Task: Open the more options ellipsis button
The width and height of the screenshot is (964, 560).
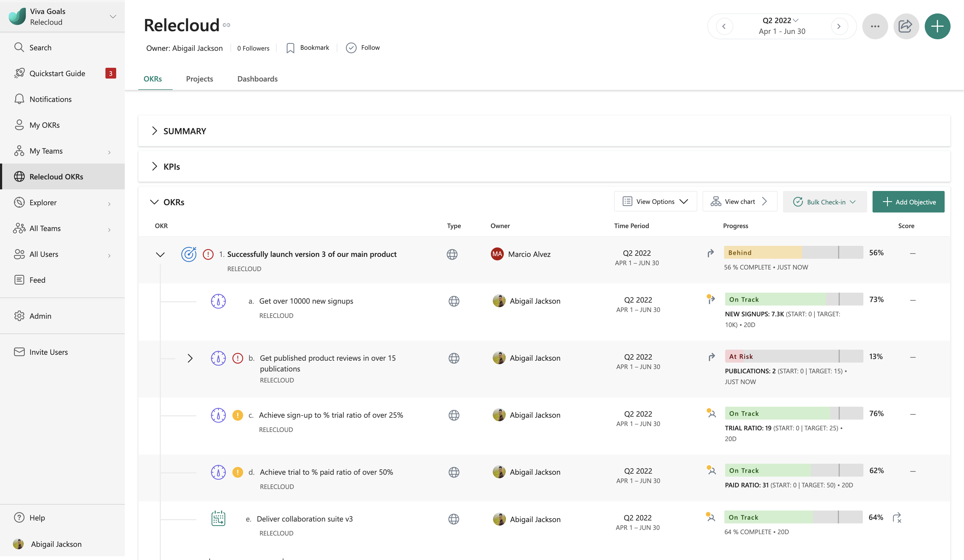Action: pos(875,26)
